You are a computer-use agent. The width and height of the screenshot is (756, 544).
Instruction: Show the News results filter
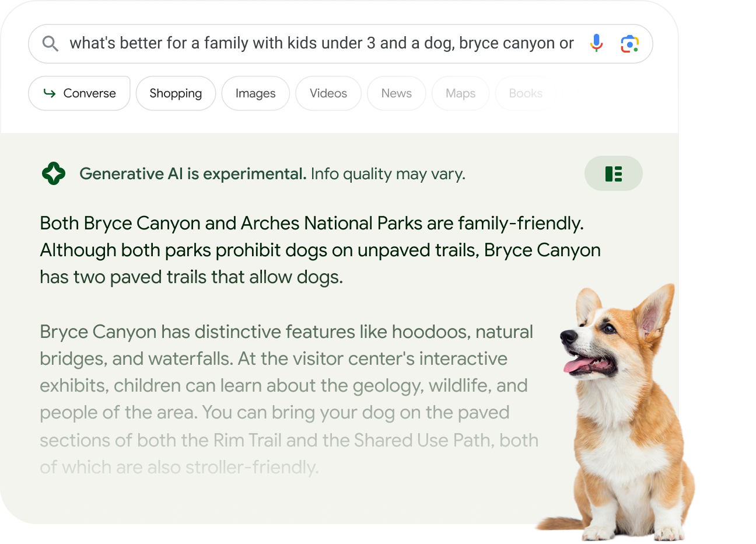click(396, 93)
